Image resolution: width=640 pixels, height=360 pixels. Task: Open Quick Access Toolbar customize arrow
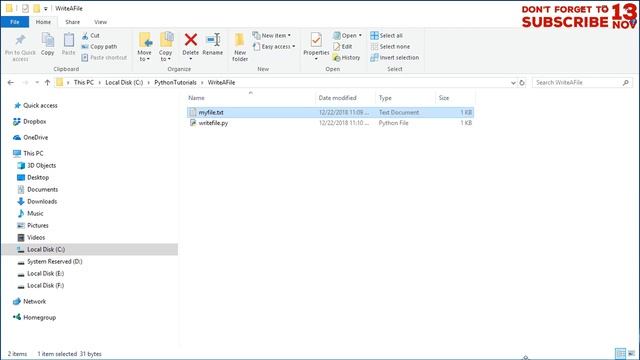(46, 8)
